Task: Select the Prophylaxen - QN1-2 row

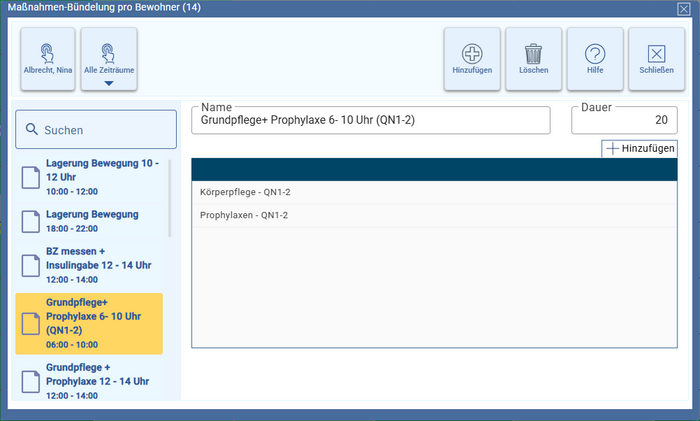Action: (x=433, y=215)
